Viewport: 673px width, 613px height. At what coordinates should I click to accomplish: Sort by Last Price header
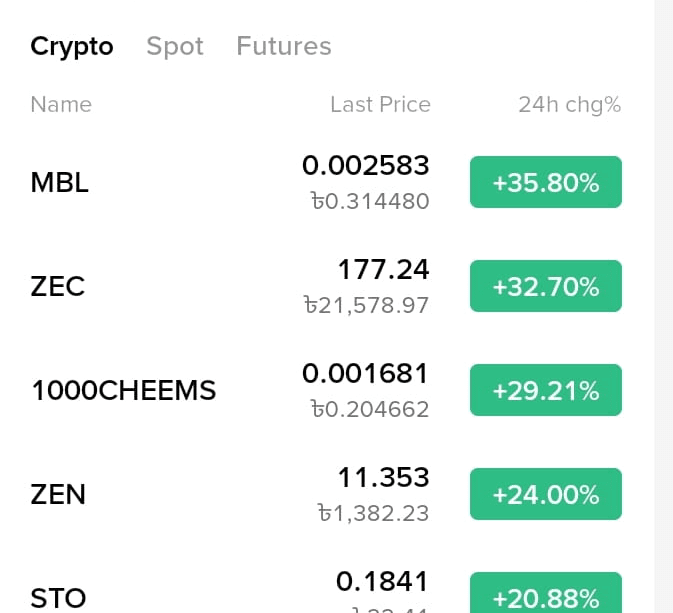380,104
